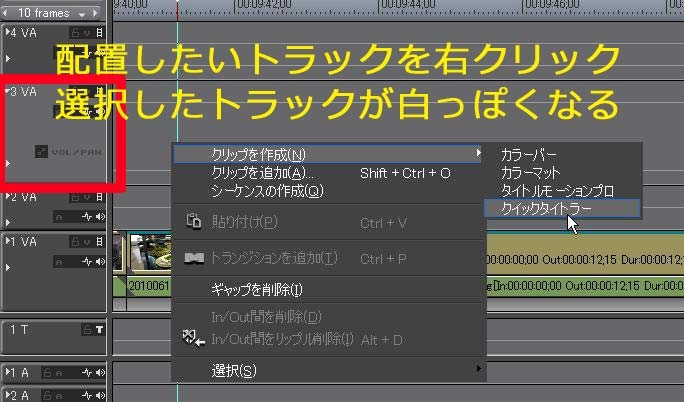684x402 pixels.
Task: Toggle audio mute speaker on 1 VA track
Action: 100,261
